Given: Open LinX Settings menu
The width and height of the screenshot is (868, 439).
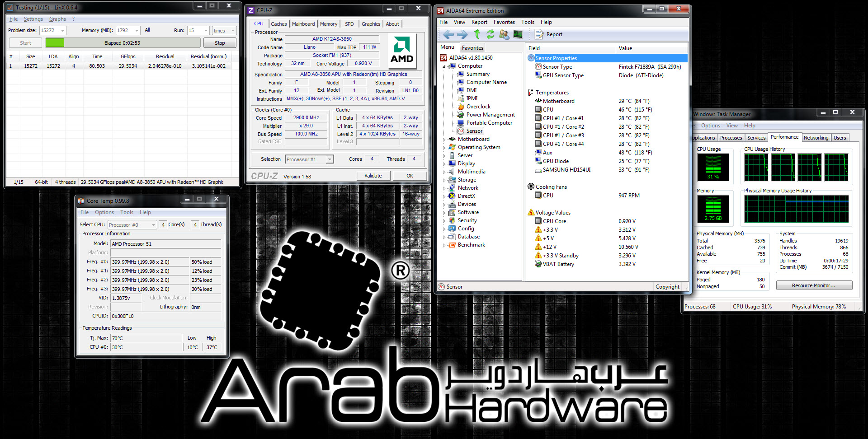Looking at the screenshot, I should pyautogui.click(x=33, y=19).
